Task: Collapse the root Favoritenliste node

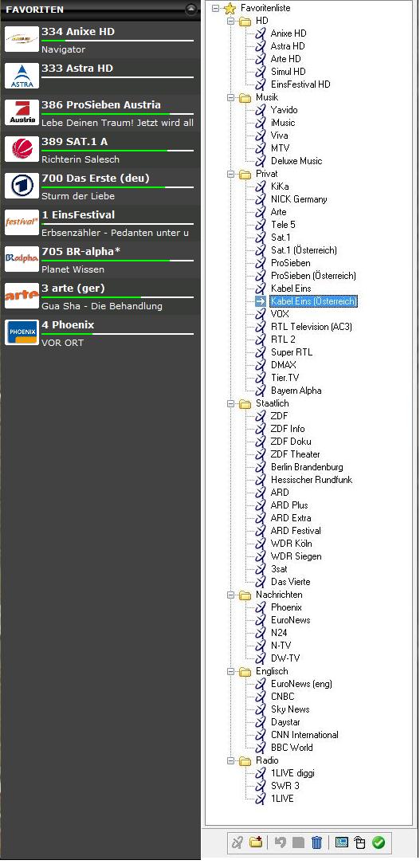Action: coord(216,8)
